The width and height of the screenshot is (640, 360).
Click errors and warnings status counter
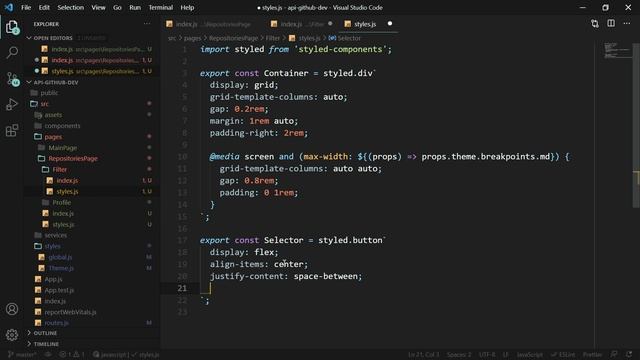coord(71,355)
